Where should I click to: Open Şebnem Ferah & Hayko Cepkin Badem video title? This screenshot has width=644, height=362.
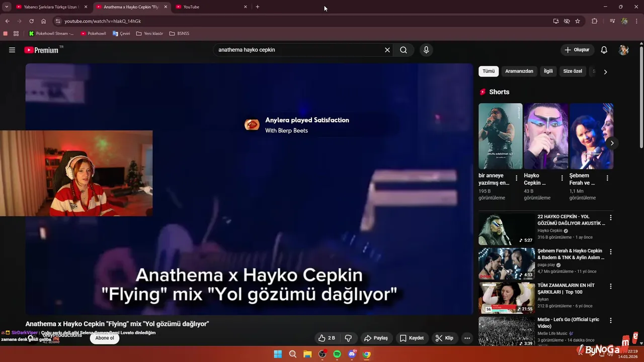pos(571,254)
